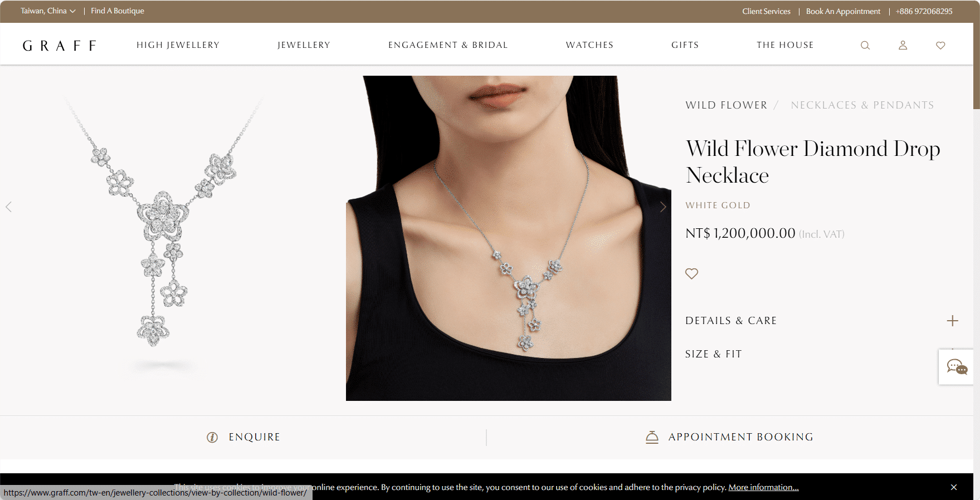Open the High Jewellery menu
This screenshot has height=500, width=980.
click(178, 45)
